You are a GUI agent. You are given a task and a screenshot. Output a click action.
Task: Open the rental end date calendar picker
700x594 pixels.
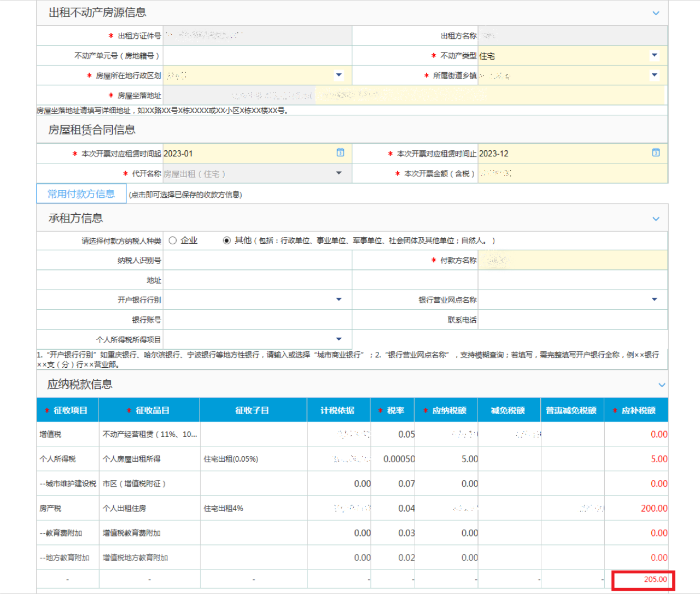pyautogui.click(x=655, y=153)
